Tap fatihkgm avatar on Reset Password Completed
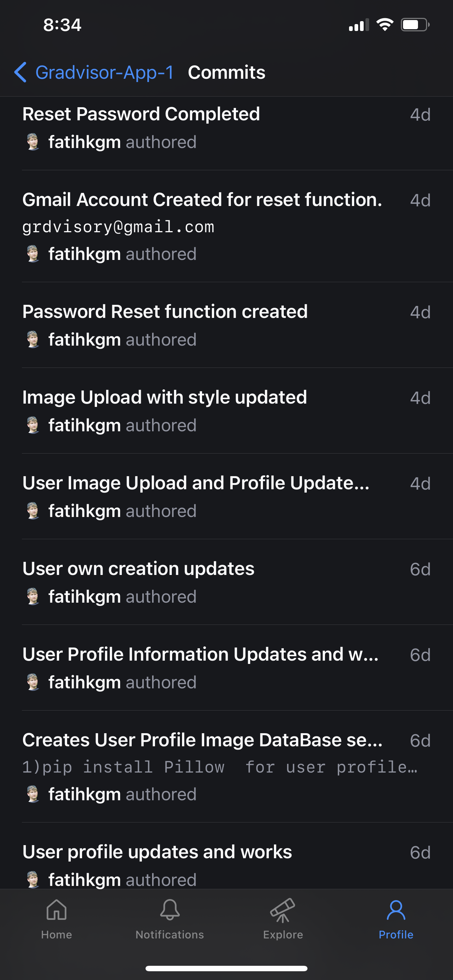This screenshot has width=453, height=980. [x=33, y=142]
